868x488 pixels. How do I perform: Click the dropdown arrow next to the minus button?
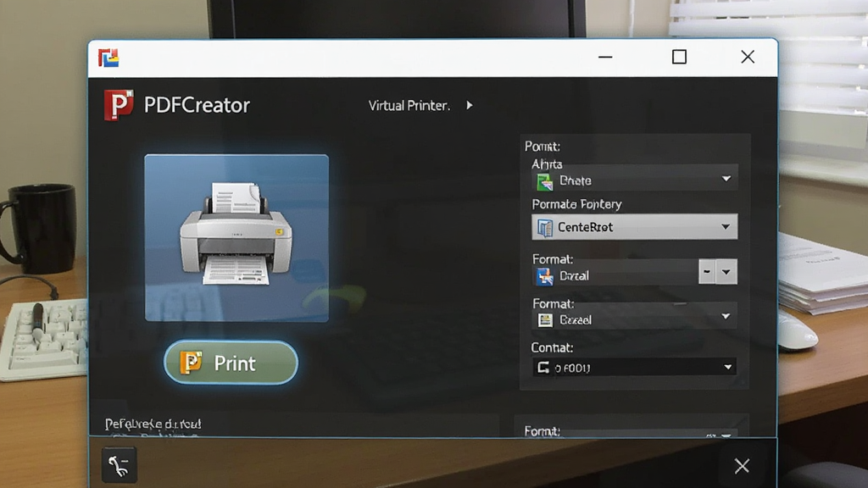click(726, 272)
